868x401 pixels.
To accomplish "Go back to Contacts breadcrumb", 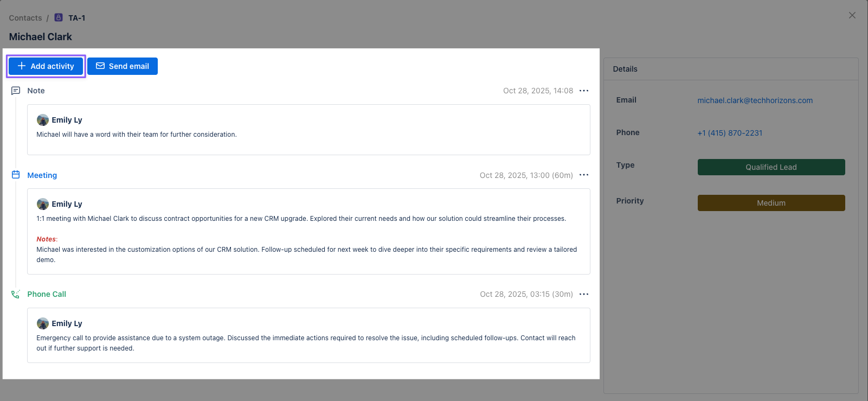I will point(25,18).
